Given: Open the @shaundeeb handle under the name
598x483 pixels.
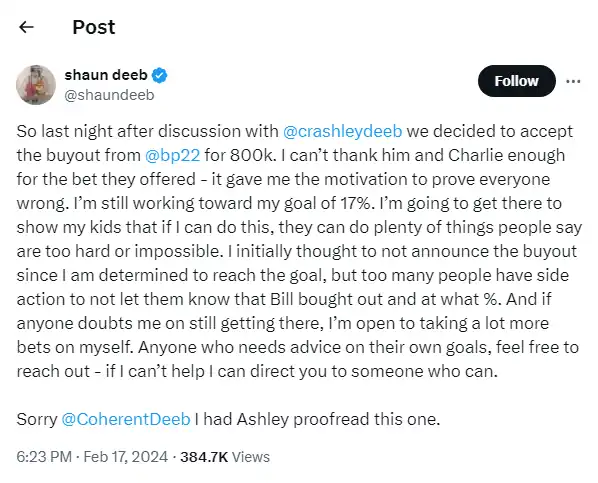Looking at the screenshot, I should pyautogui.click(x=109, y=95).
